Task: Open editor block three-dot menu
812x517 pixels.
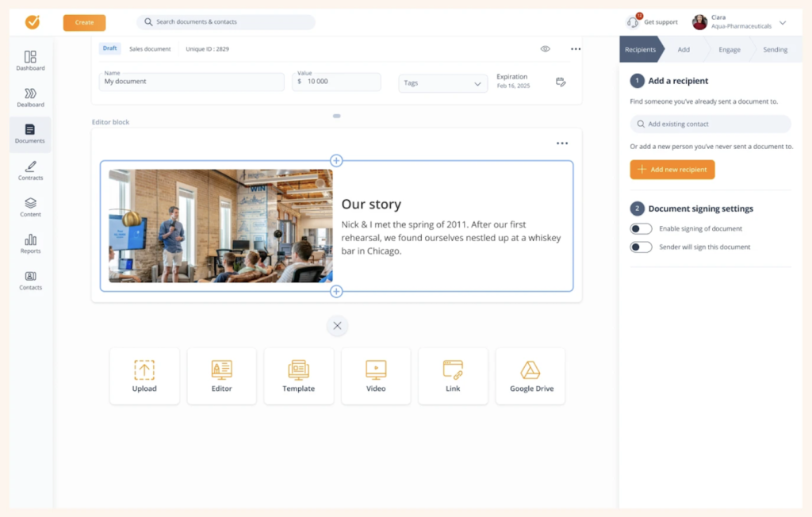Action: pos(562,144)
